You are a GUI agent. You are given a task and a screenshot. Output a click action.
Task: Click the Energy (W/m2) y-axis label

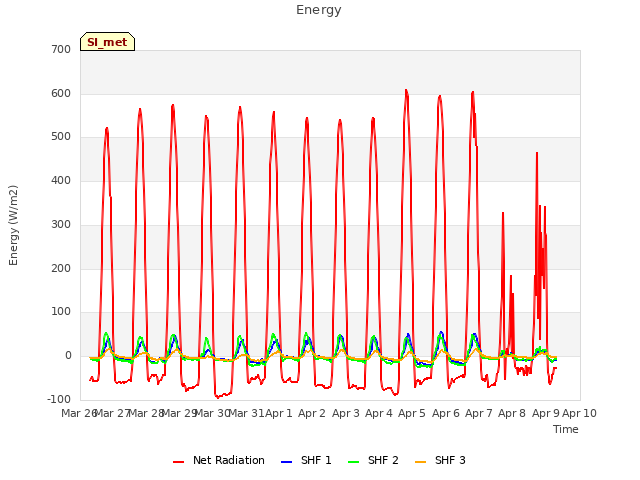[x=13, y=225]
